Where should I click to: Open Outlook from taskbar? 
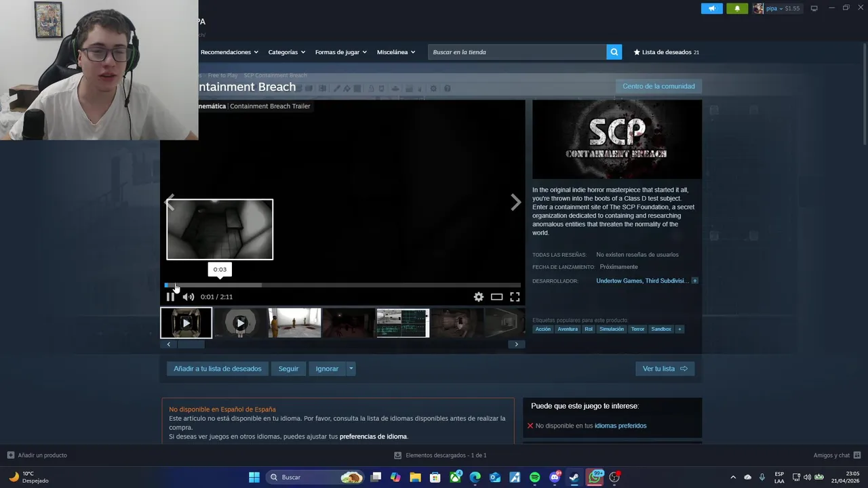pyautogui.click(x=495, y=477)
